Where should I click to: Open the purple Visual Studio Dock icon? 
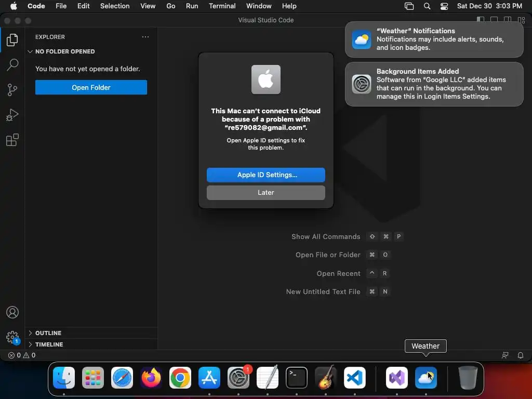coord(396,377)
